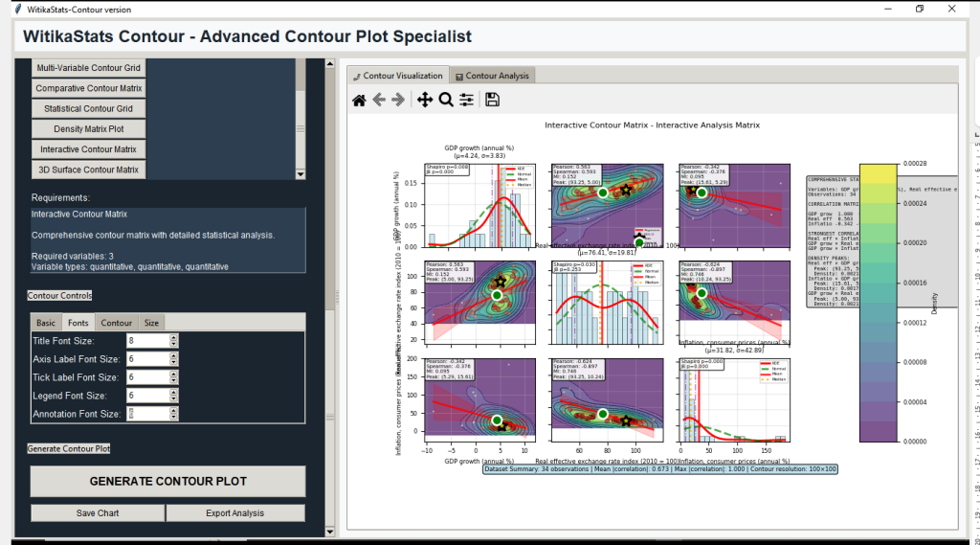Screen dimensions: 980x545
Task: Click the Axis Label Font Size field
Action: point(147,359)
